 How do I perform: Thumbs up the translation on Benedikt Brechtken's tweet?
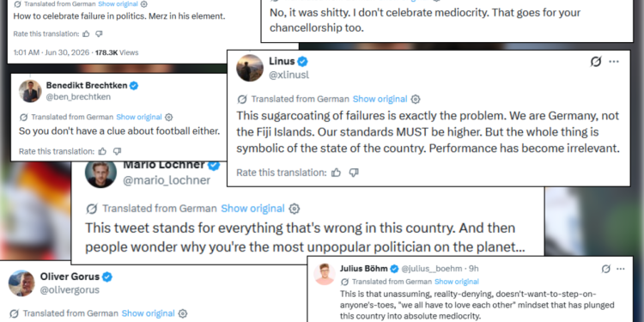tap(103, 151)
